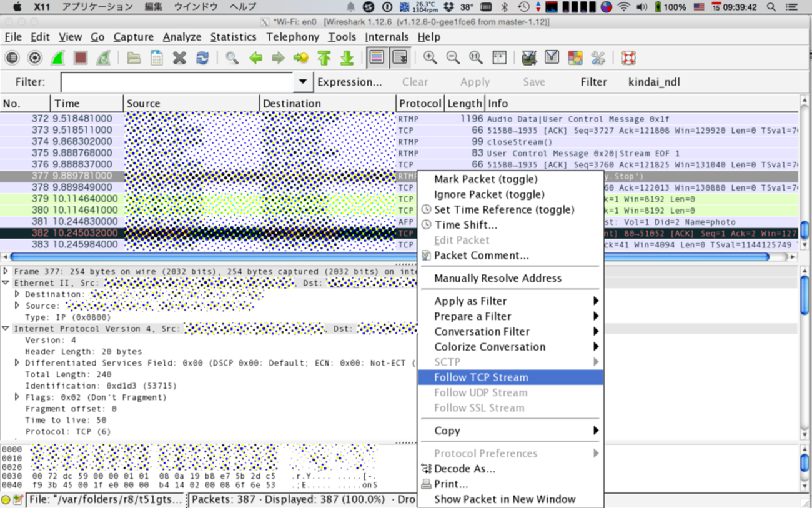Choose Follow TCP Stream

pos(510,377)
